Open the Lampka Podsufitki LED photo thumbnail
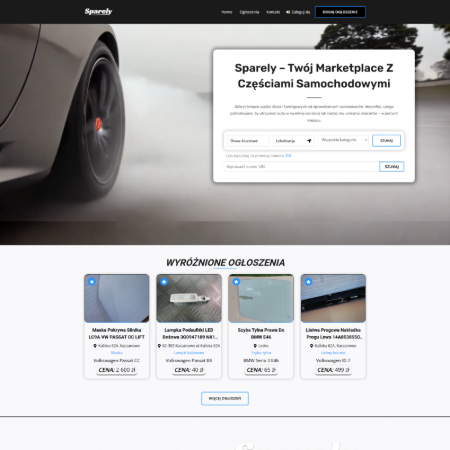 (x=189, y=298)
